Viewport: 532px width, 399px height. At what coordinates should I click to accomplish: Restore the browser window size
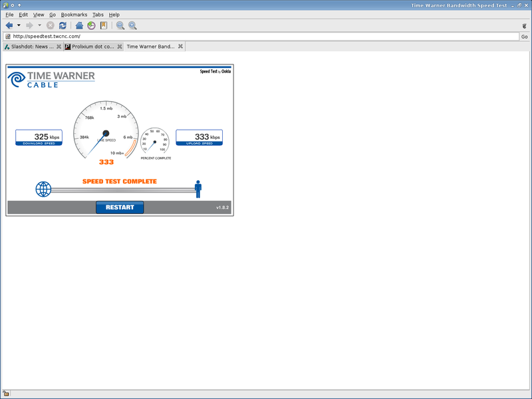(519, 5)
